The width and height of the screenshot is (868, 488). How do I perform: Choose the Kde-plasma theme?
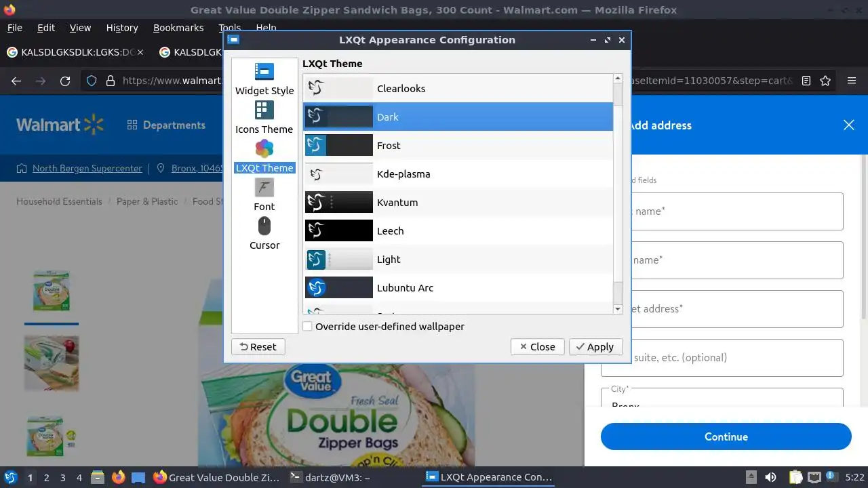458,174
